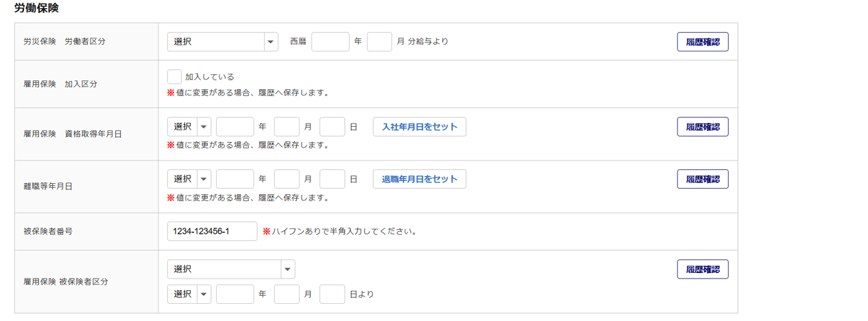Click day field in 離職等年月日 row
This screenshot has height=321, width=868.
click(x=332, y=179)
